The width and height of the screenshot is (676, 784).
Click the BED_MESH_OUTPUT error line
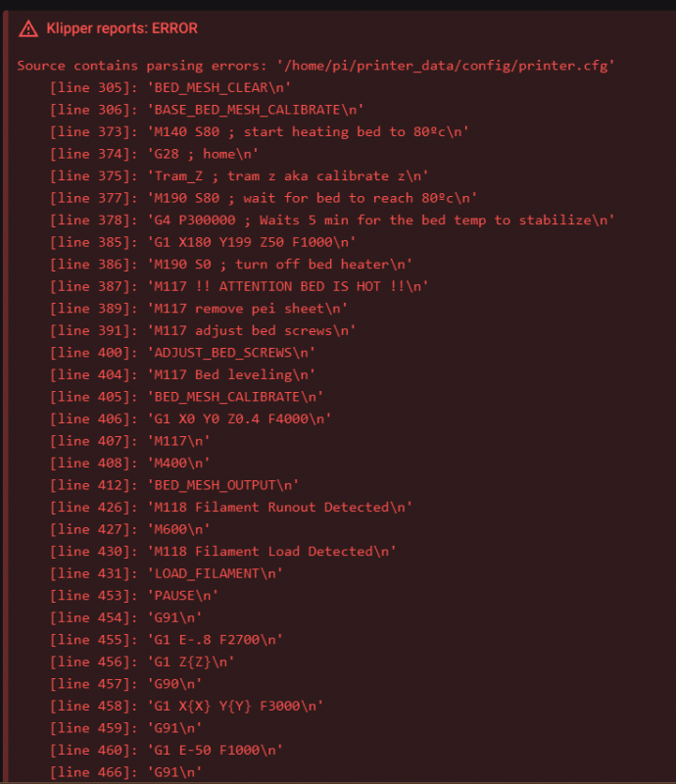tap(174, 485)
